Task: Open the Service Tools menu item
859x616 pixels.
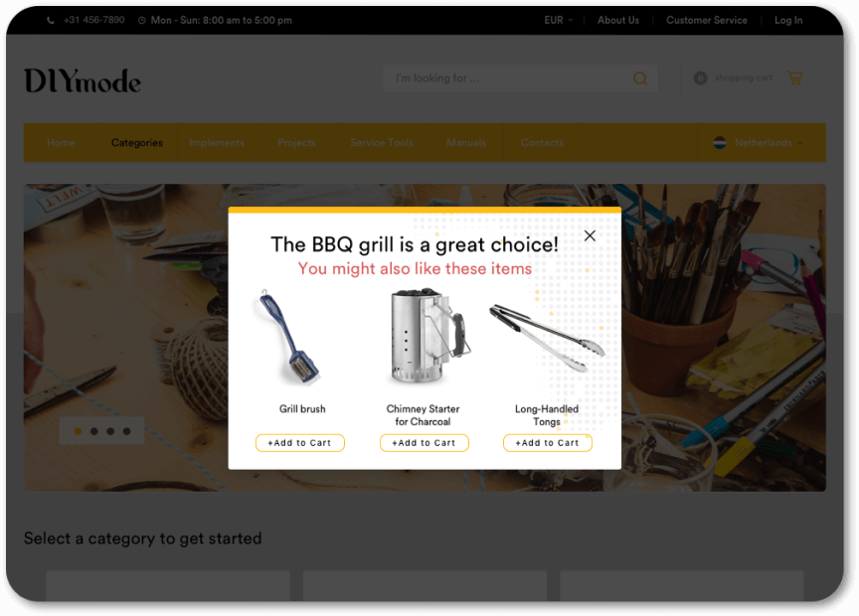Action: tap(382, 143)
